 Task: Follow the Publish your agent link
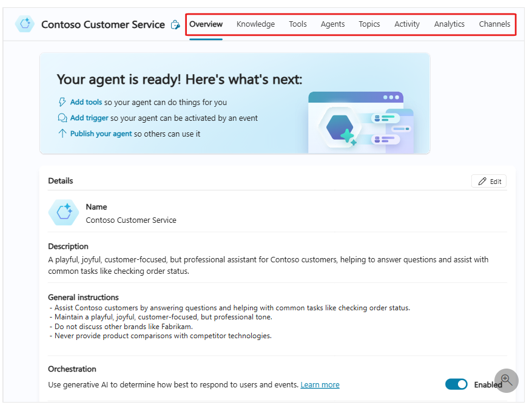(x=101, y=134)
